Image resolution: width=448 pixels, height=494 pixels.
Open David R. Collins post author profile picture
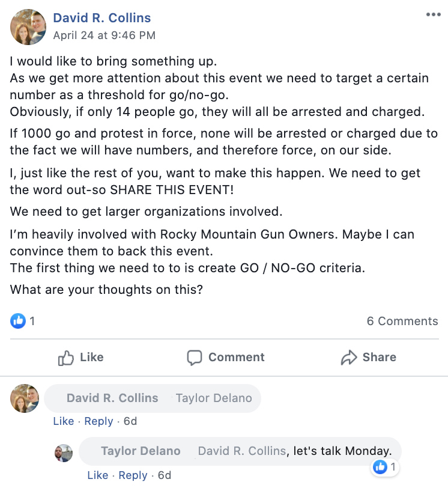coord(28,27)
